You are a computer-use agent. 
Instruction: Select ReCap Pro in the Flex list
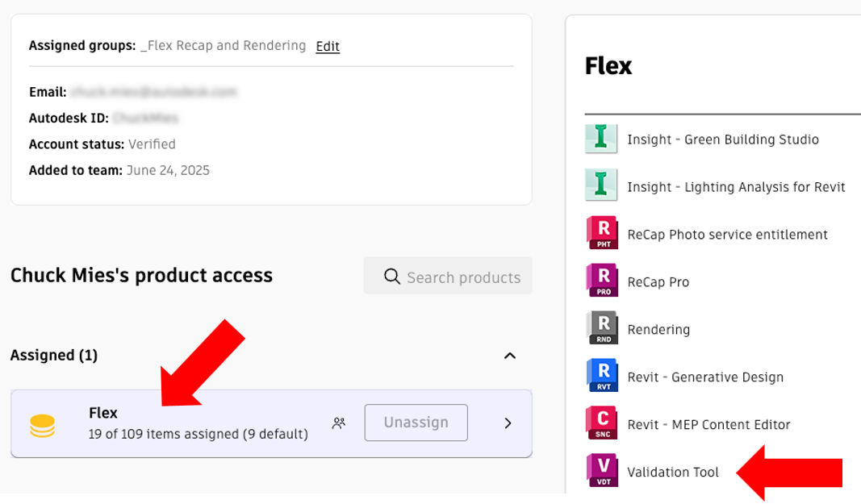click(x=658, y=281)
